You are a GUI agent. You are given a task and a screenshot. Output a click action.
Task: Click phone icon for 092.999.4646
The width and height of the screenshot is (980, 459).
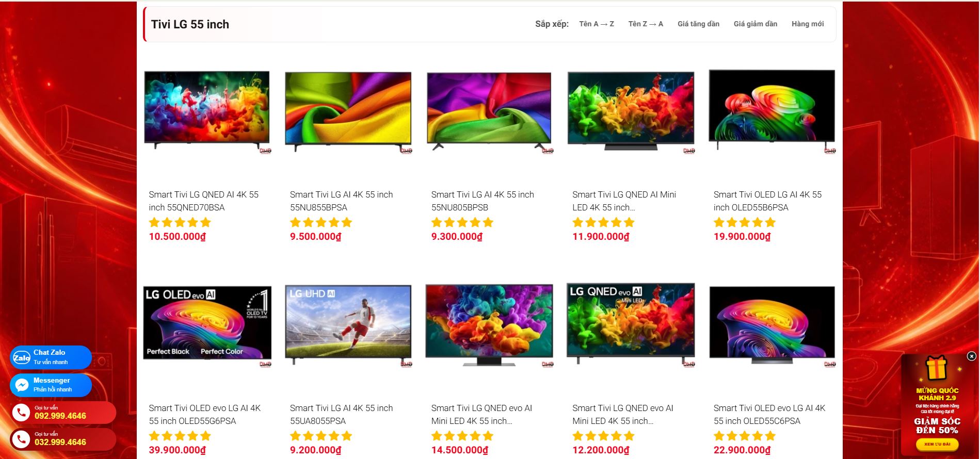tap(21, 413)
